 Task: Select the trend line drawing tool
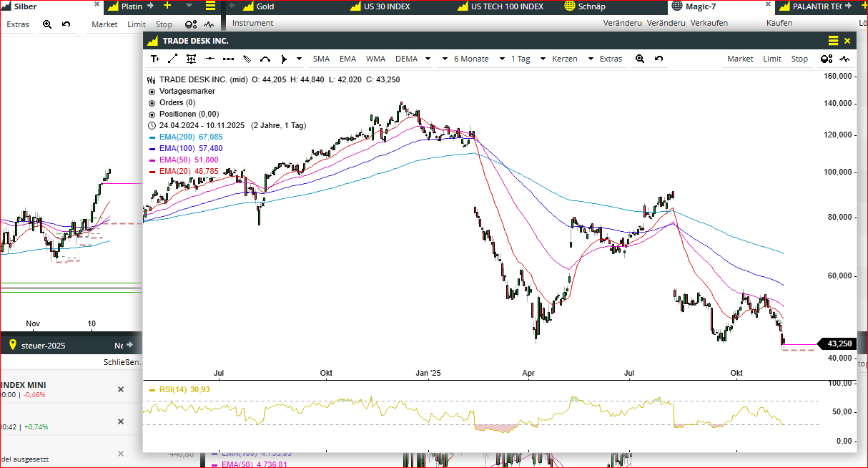coord(173,59)
